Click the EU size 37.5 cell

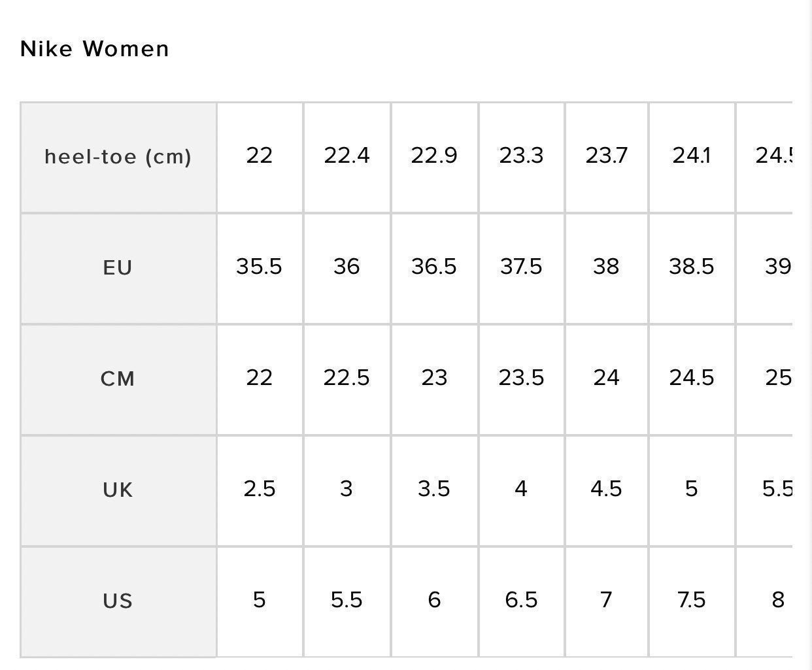(x=522, y=269)
